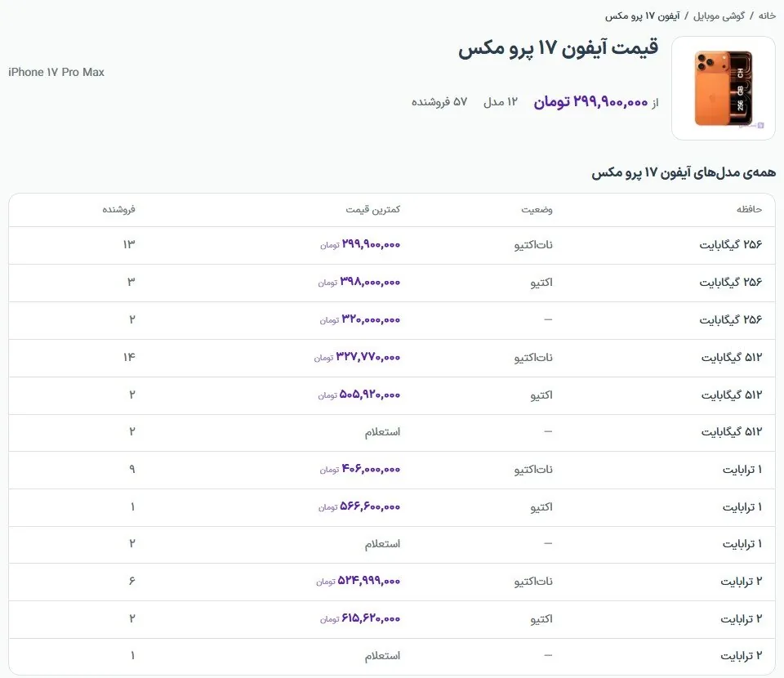Screen dimensions: 784x678
Task: Open the orange iPhone product thumbnail
Action: coord(723,88)
